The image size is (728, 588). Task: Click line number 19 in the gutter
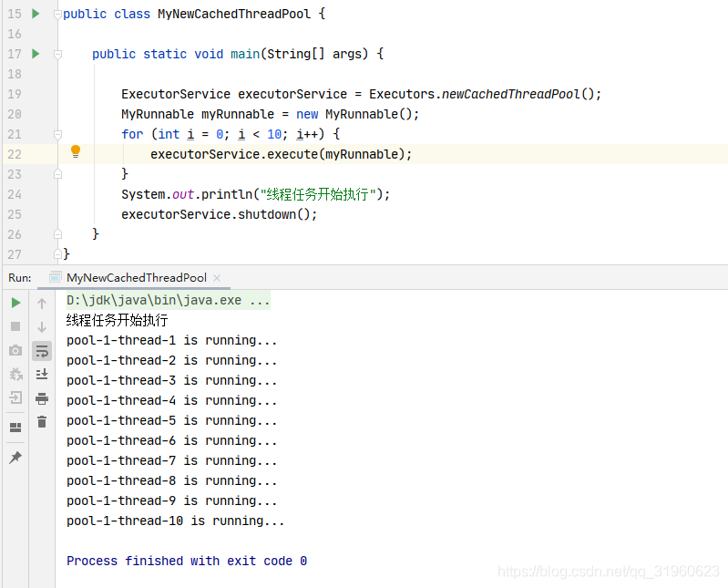(x=15, y=94)
